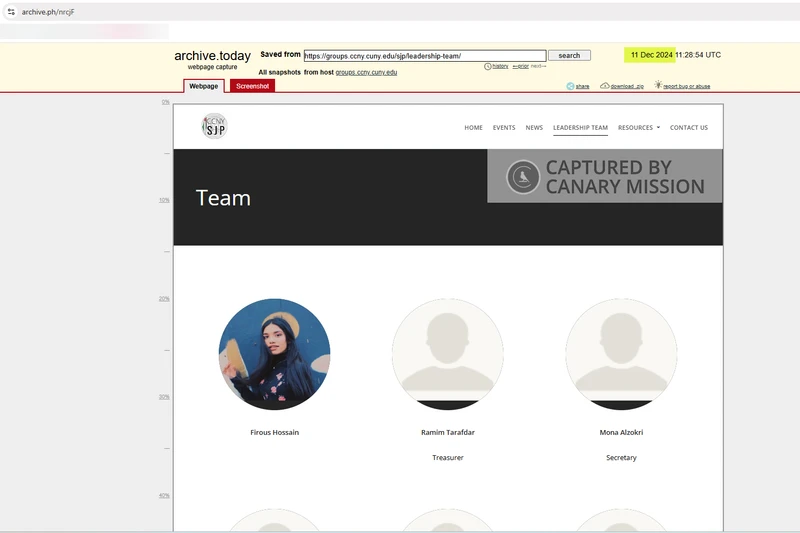This screenshot has width=800, height=533.
Task: Click the name Mona Alzokri
Action: [621, 433]
